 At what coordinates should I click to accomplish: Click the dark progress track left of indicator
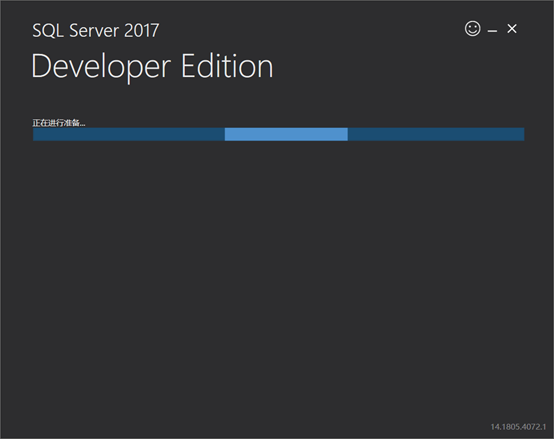(129, 134)
